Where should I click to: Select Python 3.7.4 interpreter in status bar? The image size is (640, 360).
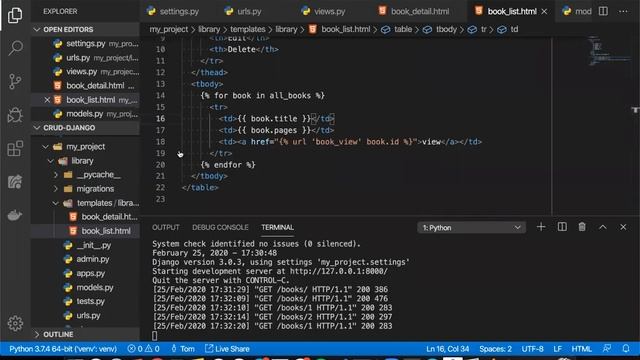click(x=63, y=349)
